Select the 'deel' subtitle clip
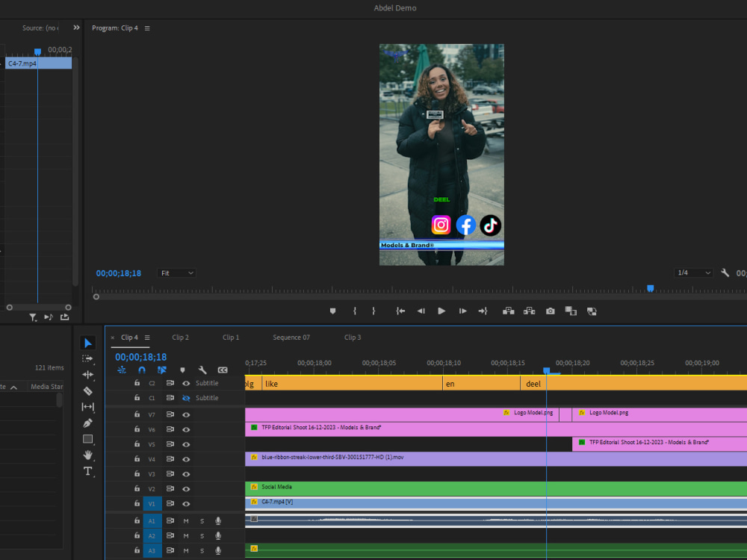This screenshot has height=560, width=747. coord(633,383)
